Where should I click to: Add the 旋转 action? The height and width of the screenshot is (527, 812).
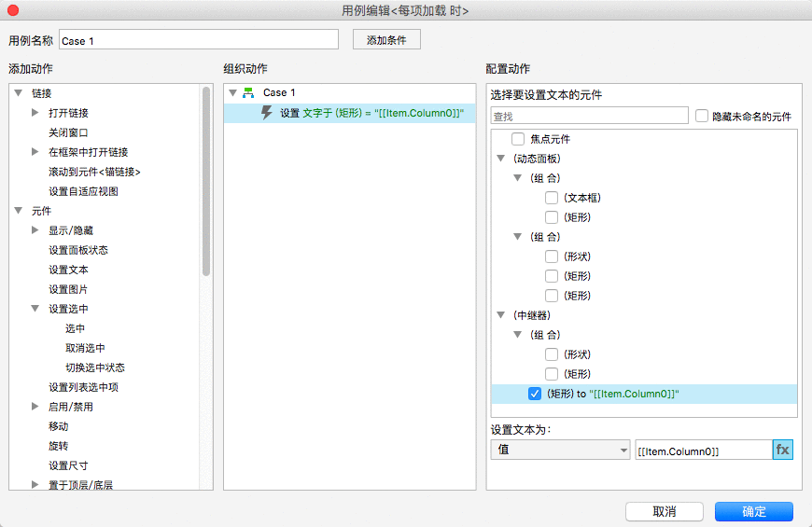(59, 446)
